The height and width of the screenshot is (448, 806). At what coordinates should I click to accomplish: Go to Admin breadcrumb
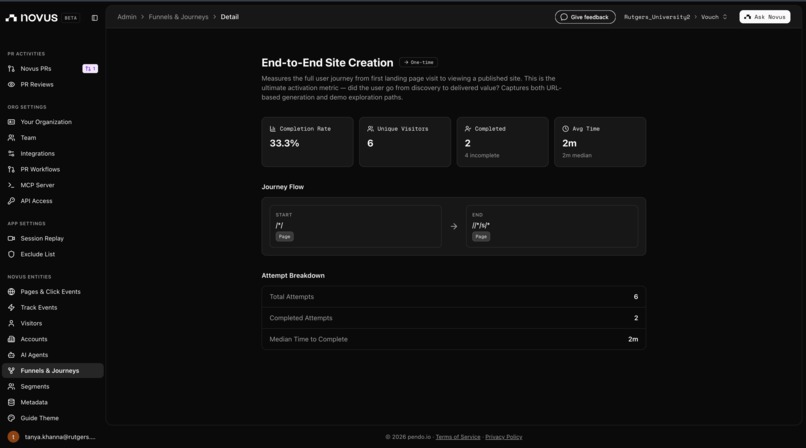point(127,17)
